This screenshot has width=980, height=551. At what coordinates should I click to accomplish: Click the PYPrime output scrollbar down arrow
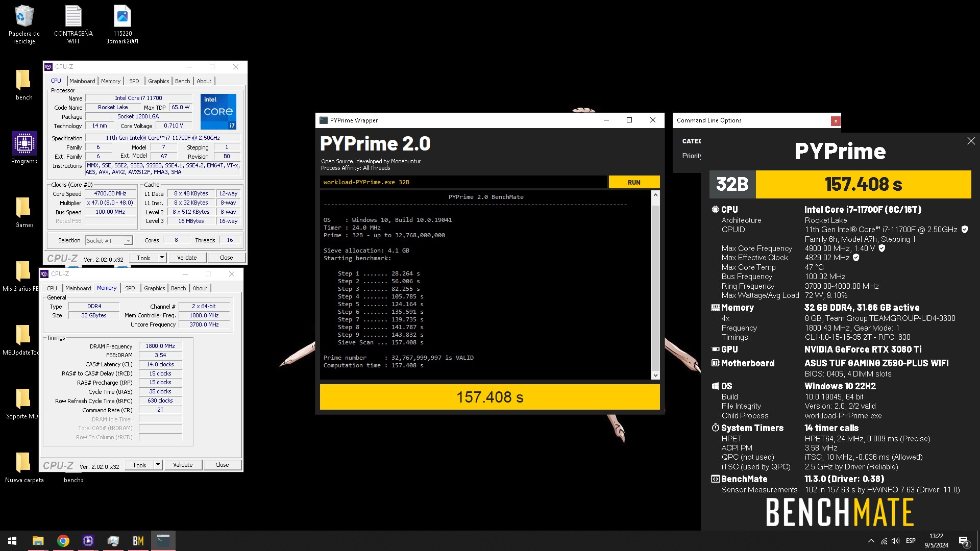[655, 375]
